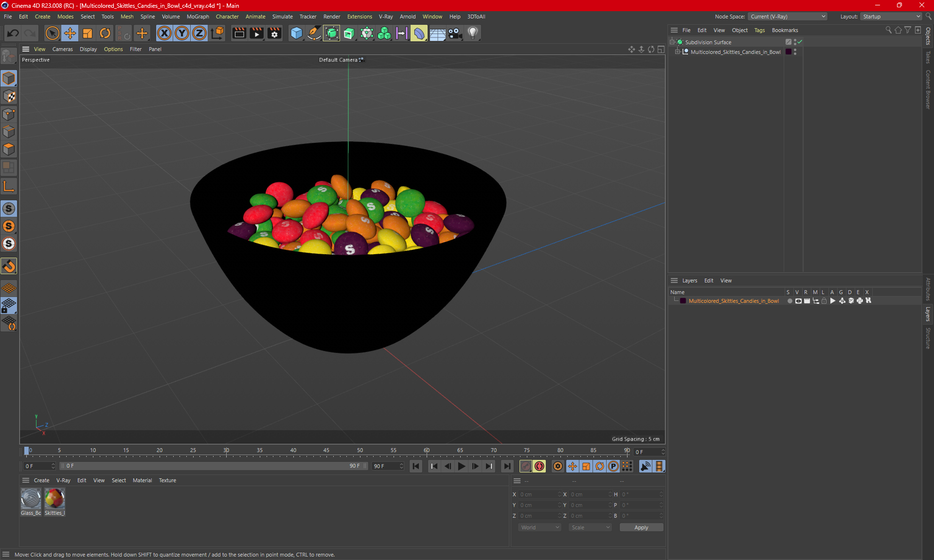The image size is (934, 560).
Task: Expand Multicolored_Skittles_Candies_in_Bowl object node
Action: click(x=677, y=52)
